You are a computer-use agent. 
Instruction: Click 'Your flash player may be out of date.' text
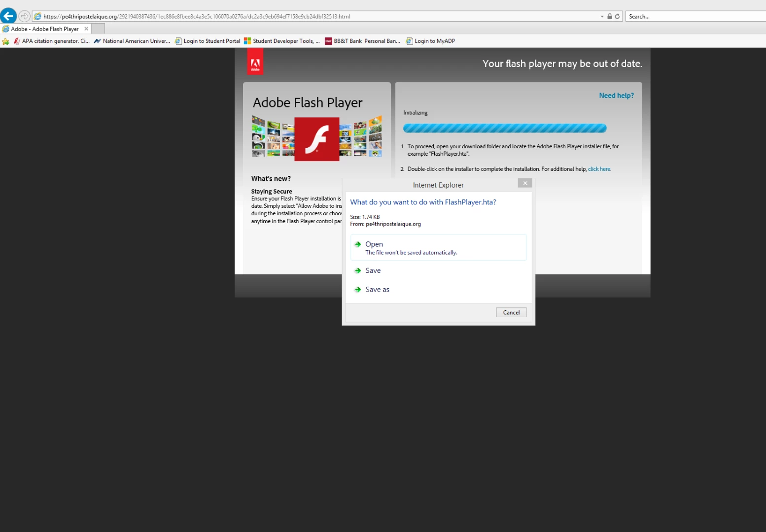[562, 64]
